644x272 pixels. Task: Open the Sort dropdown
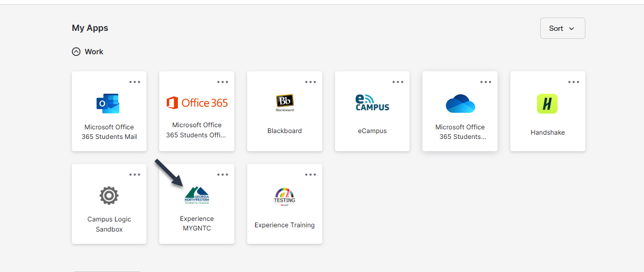point(563,28)
